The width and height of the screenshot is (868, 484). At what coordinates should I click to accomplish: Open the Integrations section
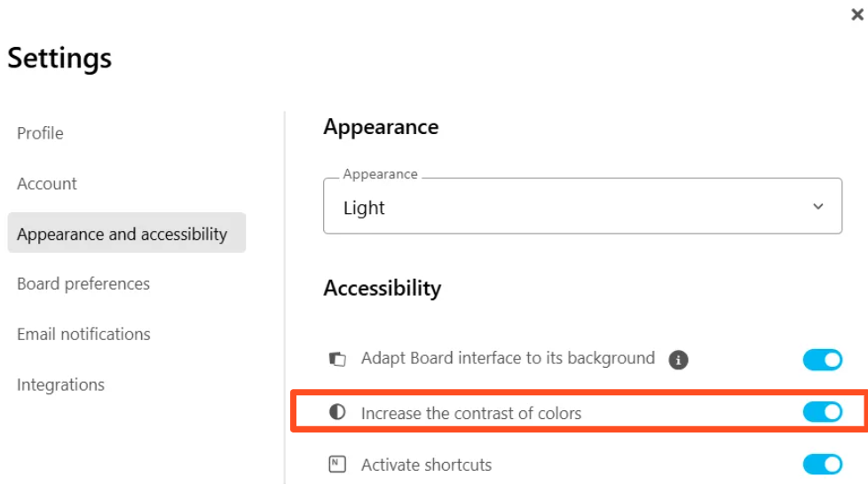60,385
